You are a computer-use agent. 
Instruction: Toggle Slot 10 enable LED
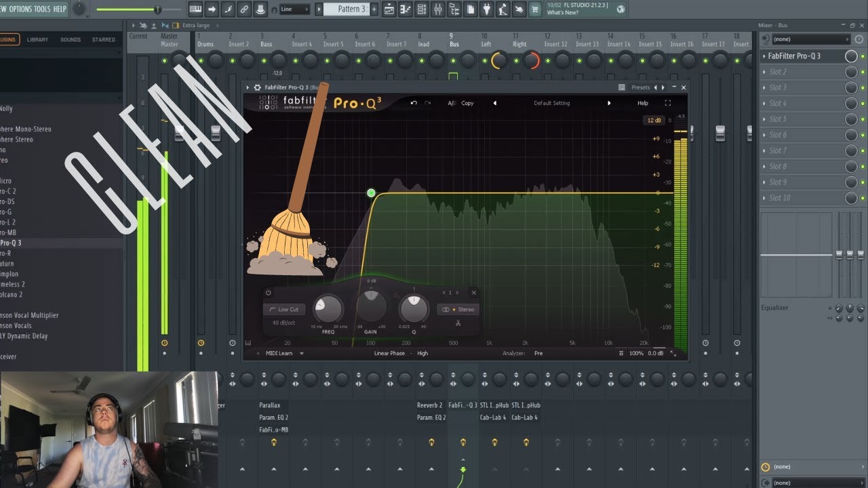pos(863,198)
